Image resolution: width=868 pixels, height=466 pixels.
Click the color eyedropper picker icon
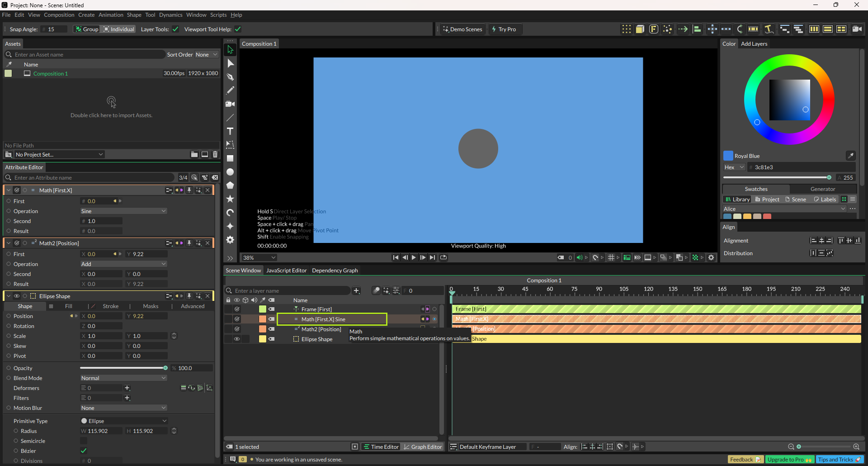tap(850, 156)
